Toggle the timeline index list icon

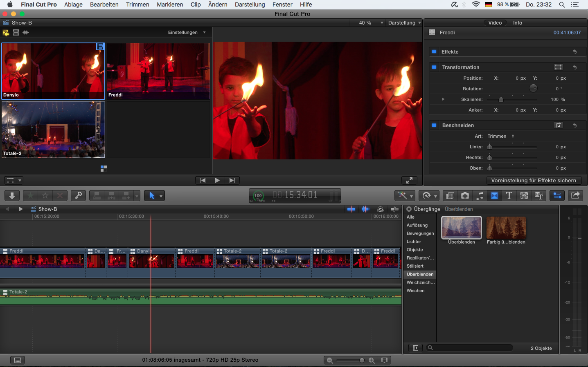(x=17, y=360)
